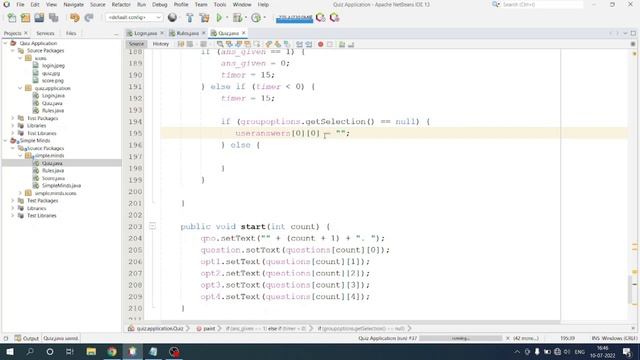
Task: Click Find Previous Occurrence editor icon
Action: [x=229, y=44]
